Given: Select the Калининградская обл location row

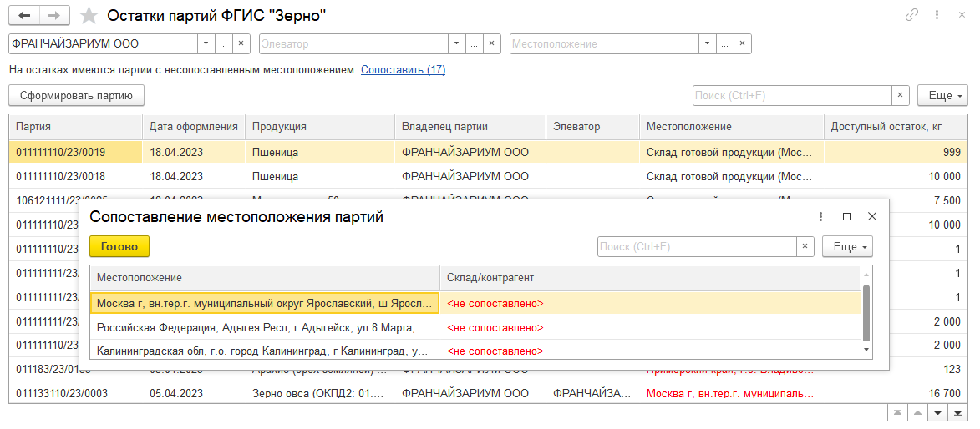Looking at the screenshot, I should pos(264,351).
